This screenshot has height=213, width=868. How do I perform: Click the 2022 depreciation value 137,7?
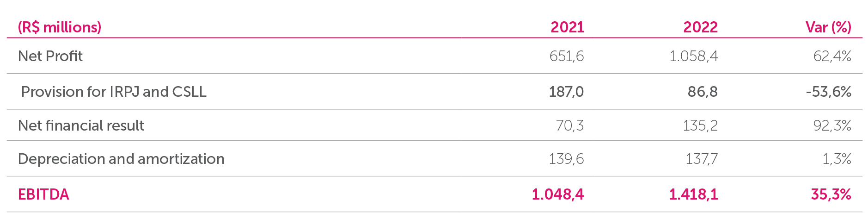(x=701, y=159)
